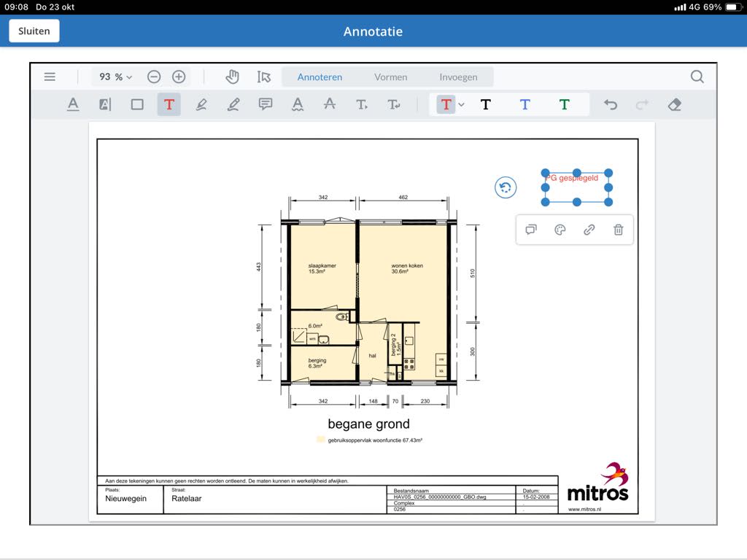The width and height of the screenshot is (747, 560).
Task: Add a comment to the selected annotation
Action: click(x=531, y=230)
